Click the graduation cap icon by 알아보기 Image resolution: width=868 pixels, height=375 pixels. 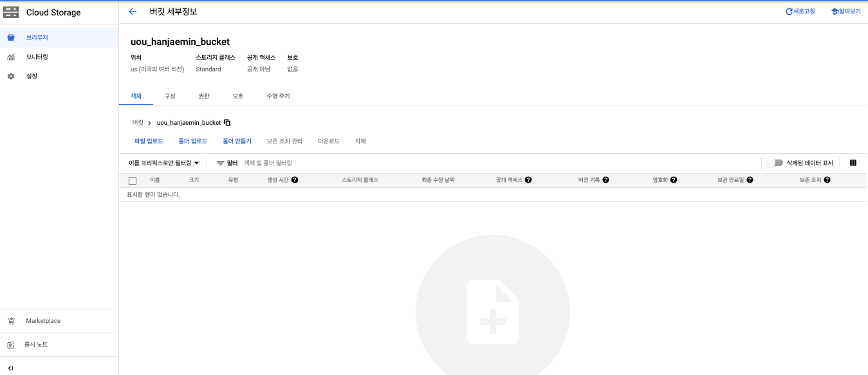tap(835, 12)
